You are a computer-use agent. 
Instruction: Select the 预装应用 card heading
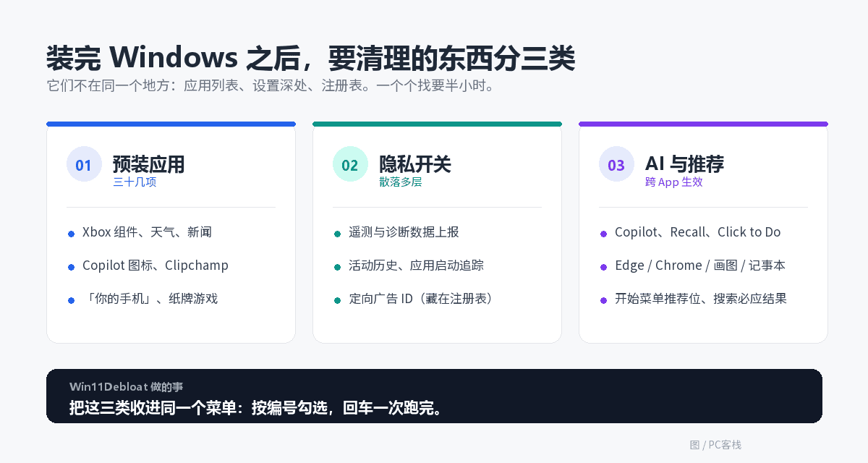tap(148, 164)
